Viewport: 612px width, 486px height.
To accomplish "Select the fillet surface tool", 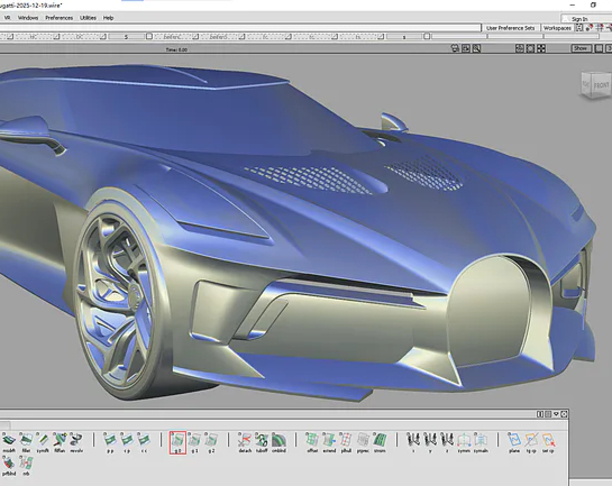I will point(26,440).
